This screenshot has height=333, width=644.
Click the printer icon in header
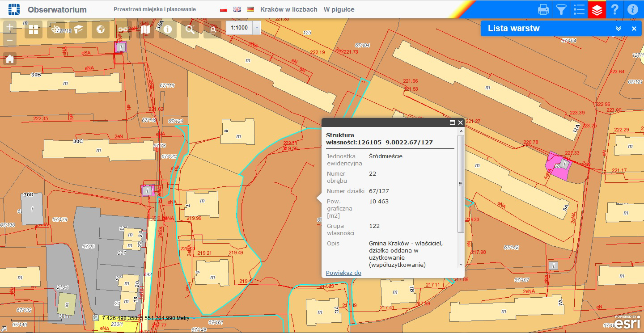[543, 9]
